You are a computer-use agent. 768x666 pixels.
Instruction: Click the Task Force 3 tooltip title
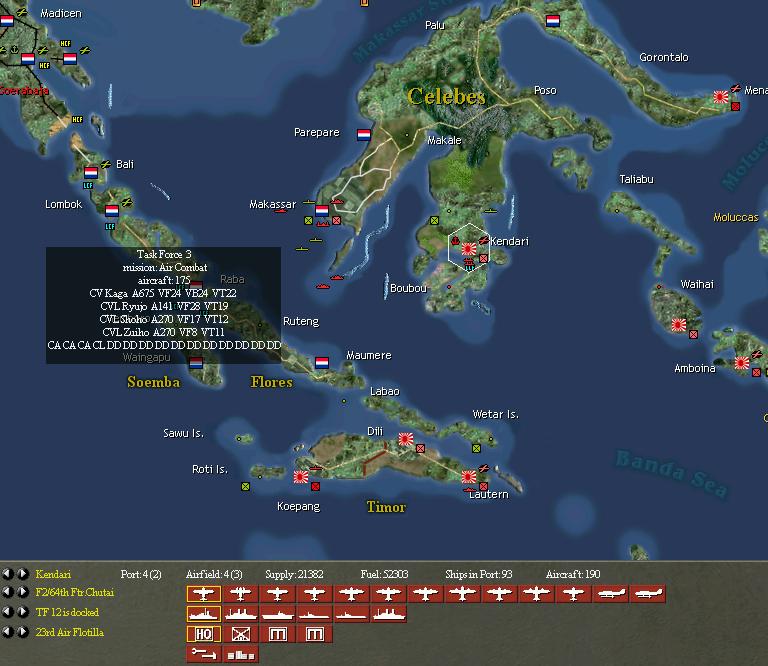click(164, 254)
